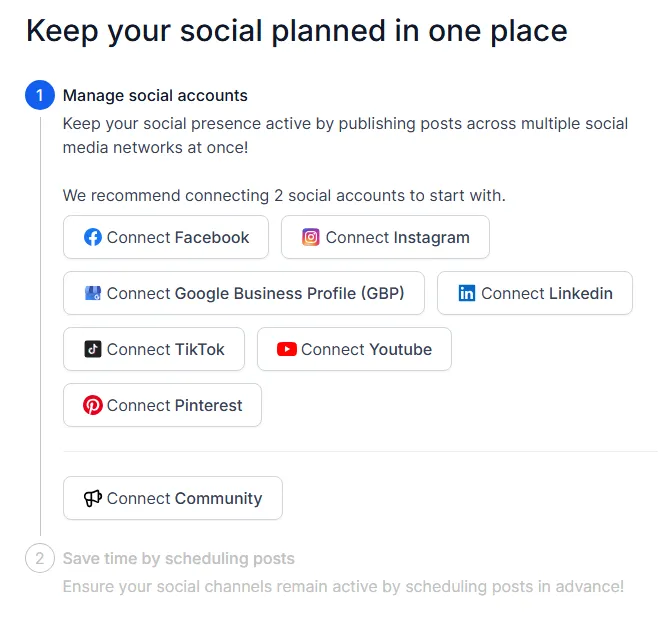Connect a Linkedin account
This screenshot has width=661, height=625.
coord(535,293)
